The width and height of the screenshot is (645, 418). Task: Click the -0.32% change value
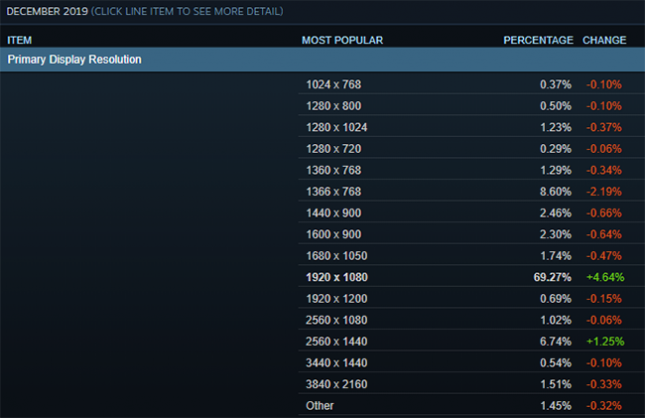click(604, 406)
